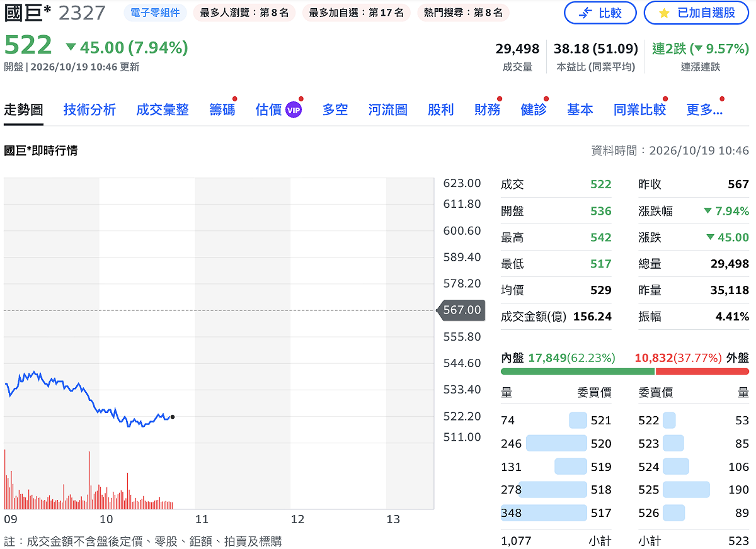Click the 均價 529 value
The width and height of the screenshot is (756, 549).
601,290
